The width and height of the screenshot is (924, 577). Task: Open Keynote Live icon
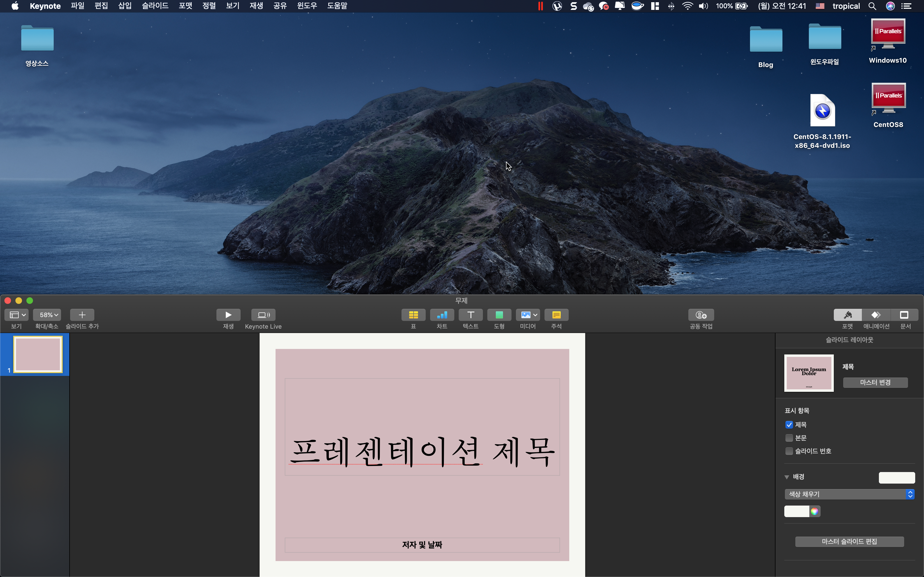(263, 315)
